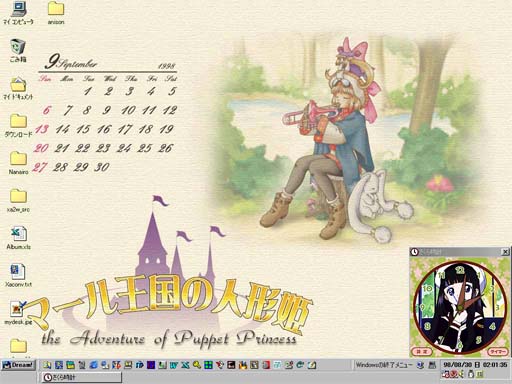The image size is (512, 384).
Task: Select the Nanairo folder
Action: pyautogui.click(x=18, y=163)
